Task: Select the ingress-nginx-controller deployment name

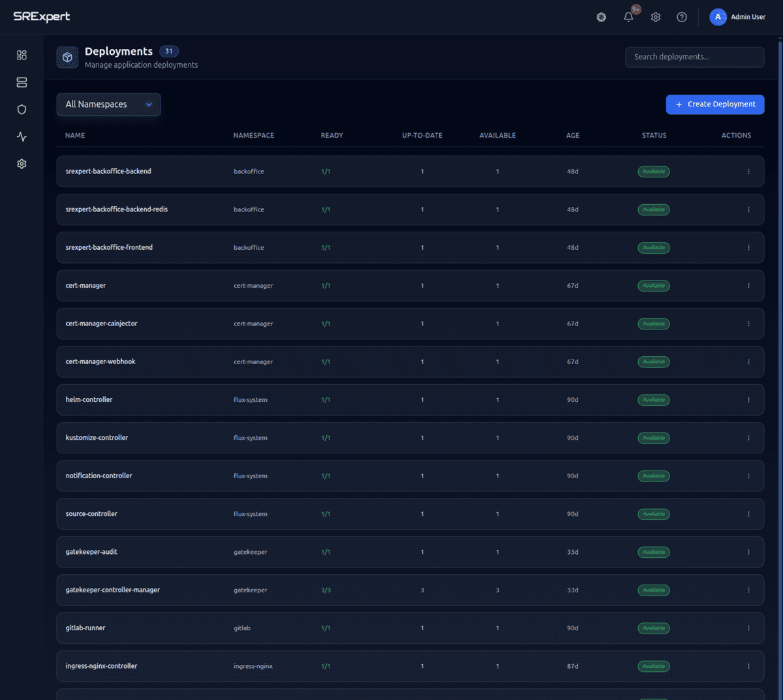Action: [100, 666]
